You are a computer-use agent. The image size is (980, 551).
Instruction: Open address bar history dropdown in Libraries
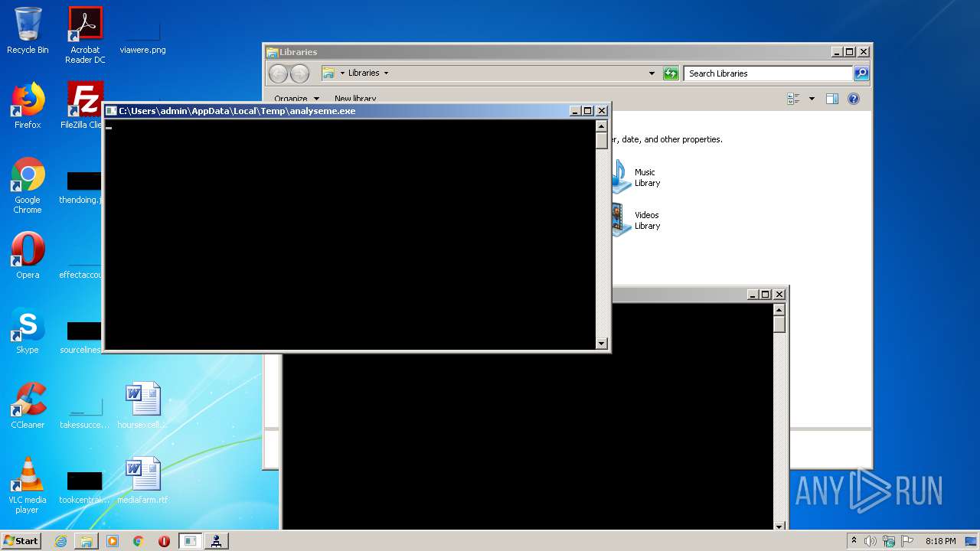pyautogui.click(x=652, y=73)
